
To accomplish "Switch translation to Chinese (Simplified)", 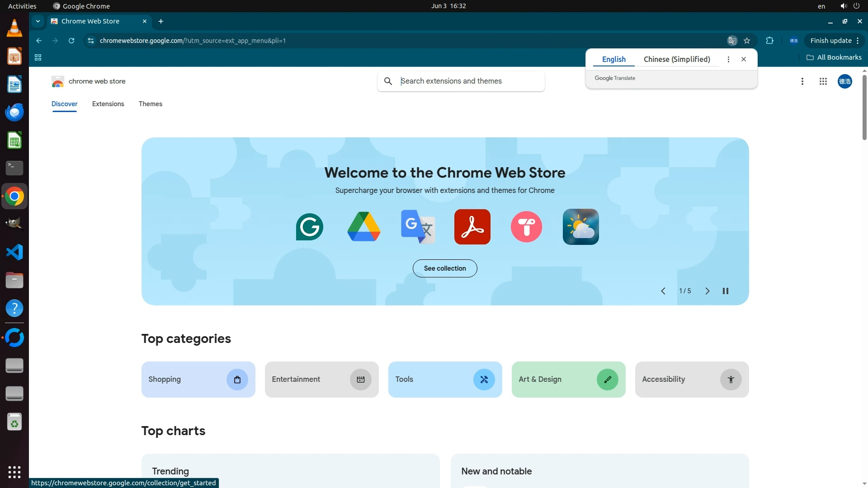I will coord(676,59).
